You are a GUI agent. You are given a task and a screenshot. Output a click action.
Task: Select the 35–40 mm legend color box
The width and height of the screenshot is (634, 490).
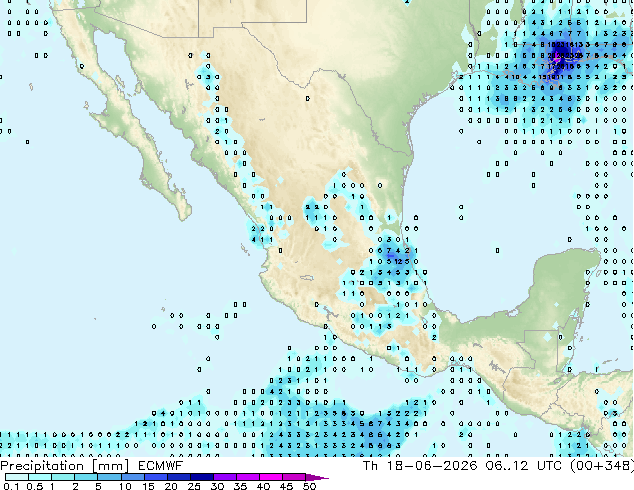247,477
